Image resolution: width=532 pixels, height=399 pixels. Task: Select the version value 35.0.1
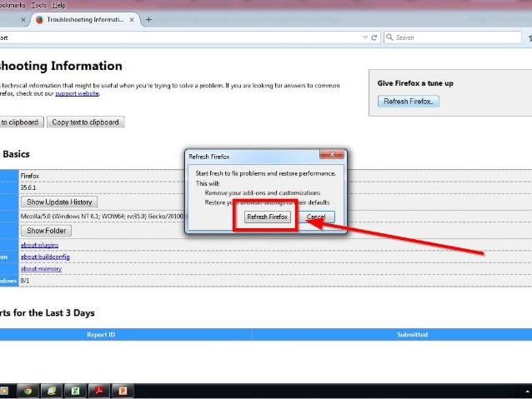click(28, 187)
